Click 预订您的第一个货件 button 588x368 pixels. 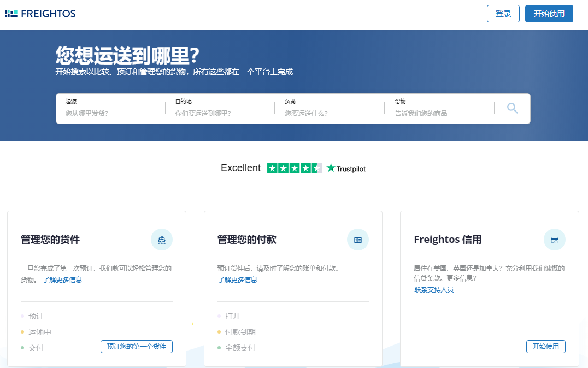click(137, 347)
